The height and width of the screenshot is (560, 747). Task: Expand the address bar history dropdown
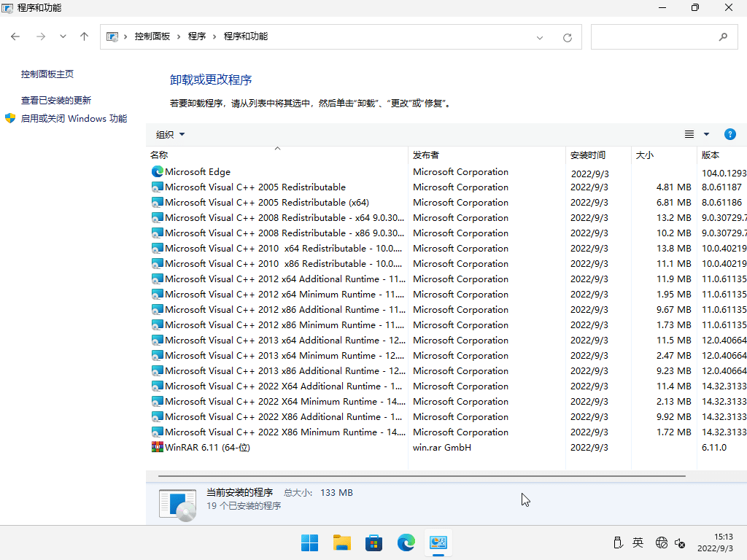click(540, 37)
